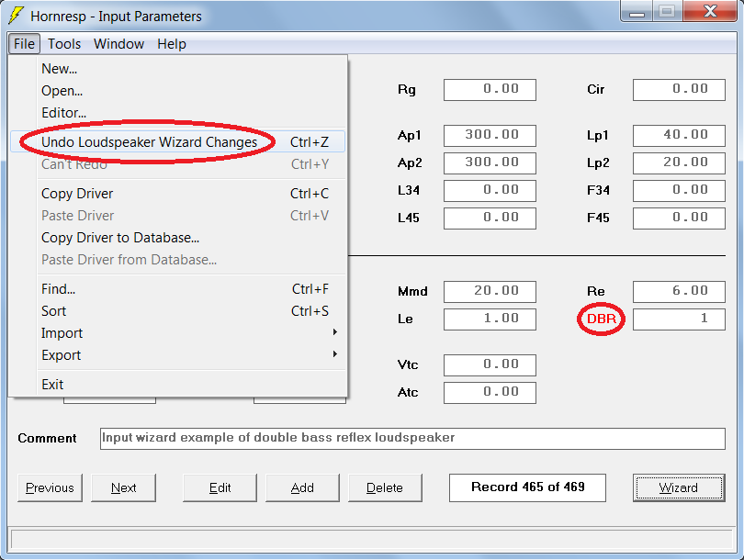Screen dimensions: 744x560
Task: Click the Ap1 value field
Action: (490, 136)
